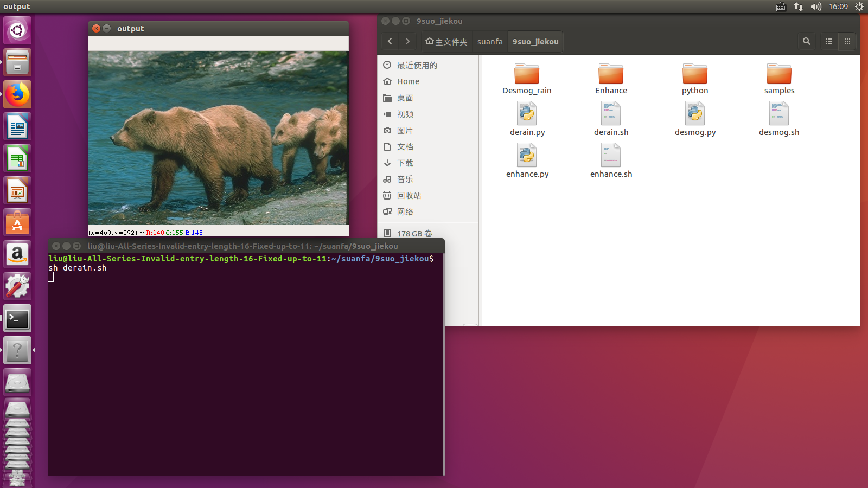Open the python folder
This screenshot has width=868, height=488.
coord(695,79)
